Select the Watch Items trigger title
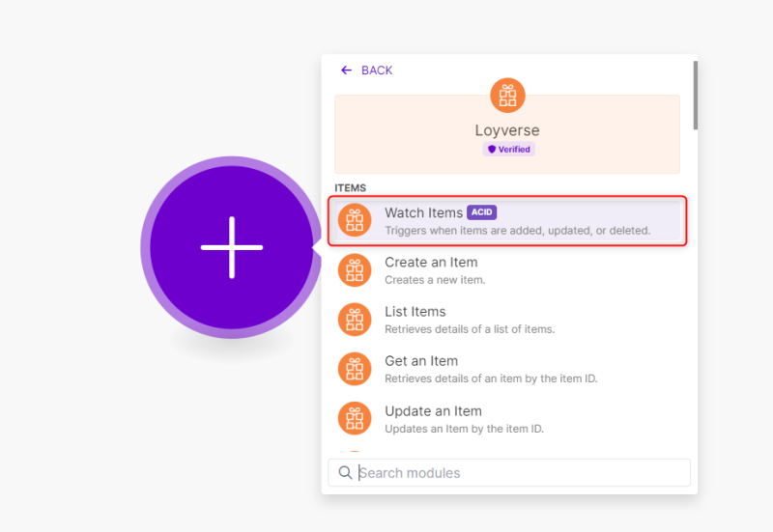The height and width of the screenshot is (532, 773). [x=423, y=213]
